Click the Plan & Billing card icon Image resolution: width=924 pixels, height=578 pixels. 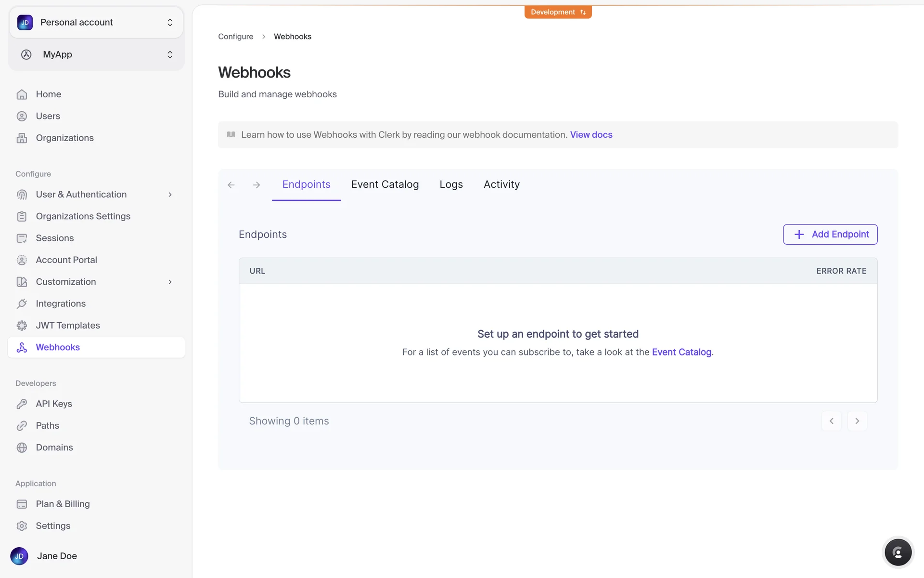pyautogui.click(x=22, y=504)
